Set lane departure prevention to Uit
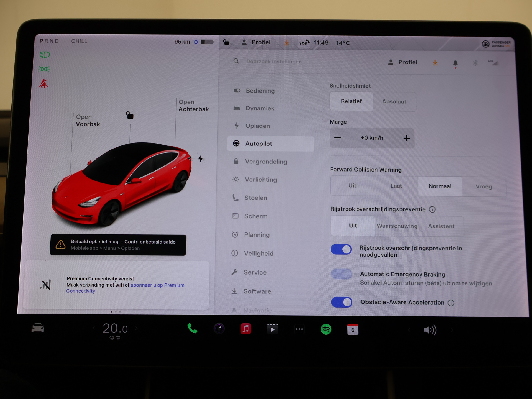The image size is (532, 399). (353, 226)
